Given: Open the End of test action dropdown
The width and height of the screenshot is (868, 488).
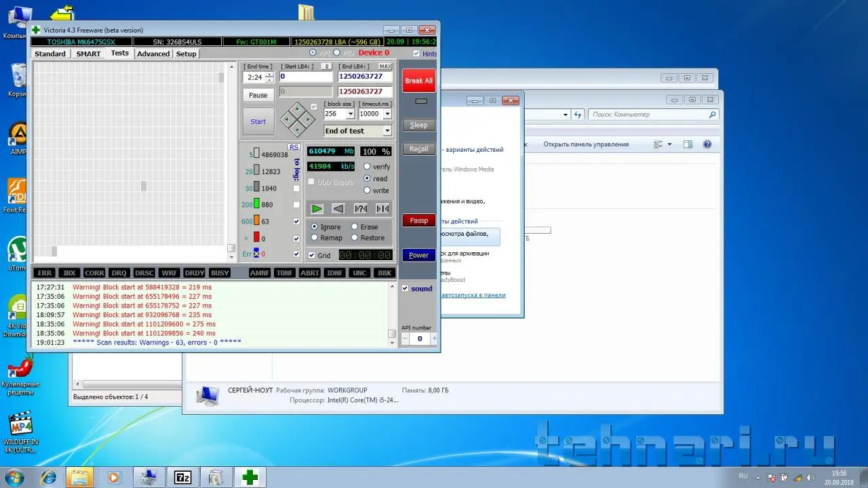Looking at the screenshot, I should pos(387,131).
